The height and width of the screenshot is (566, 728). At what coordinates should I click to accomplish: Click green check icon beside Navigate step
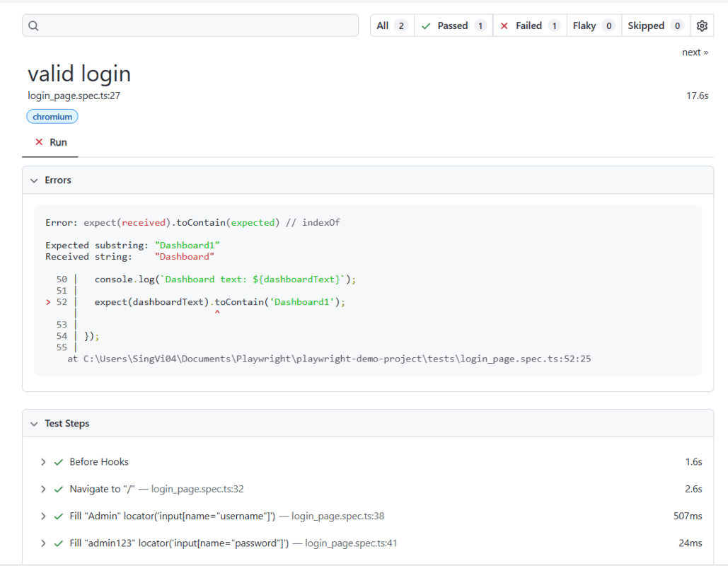coord(59,489)
